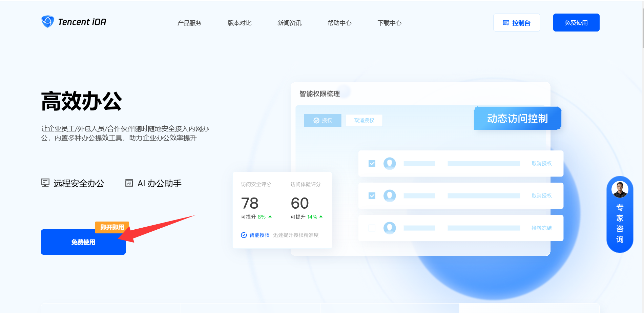Click the large 免费使用 button under 即开即用
Viewport: 644px width, 313px height.
tap(83, 242)
